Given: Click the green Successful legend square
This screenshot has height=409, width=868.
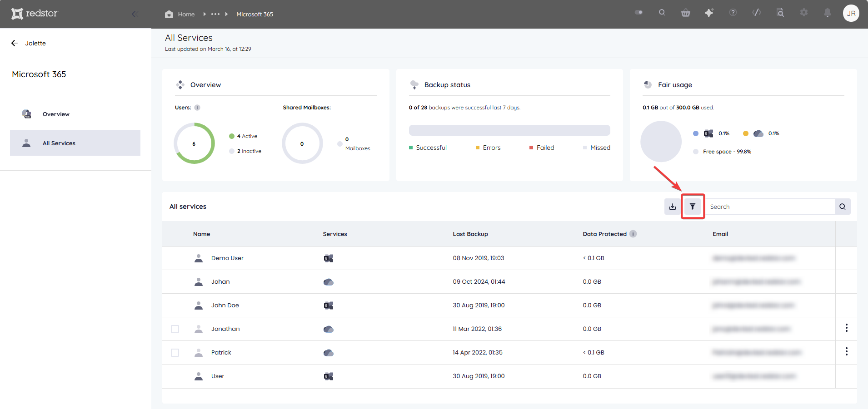Looking at the screenshot, I should coord(411,148).
